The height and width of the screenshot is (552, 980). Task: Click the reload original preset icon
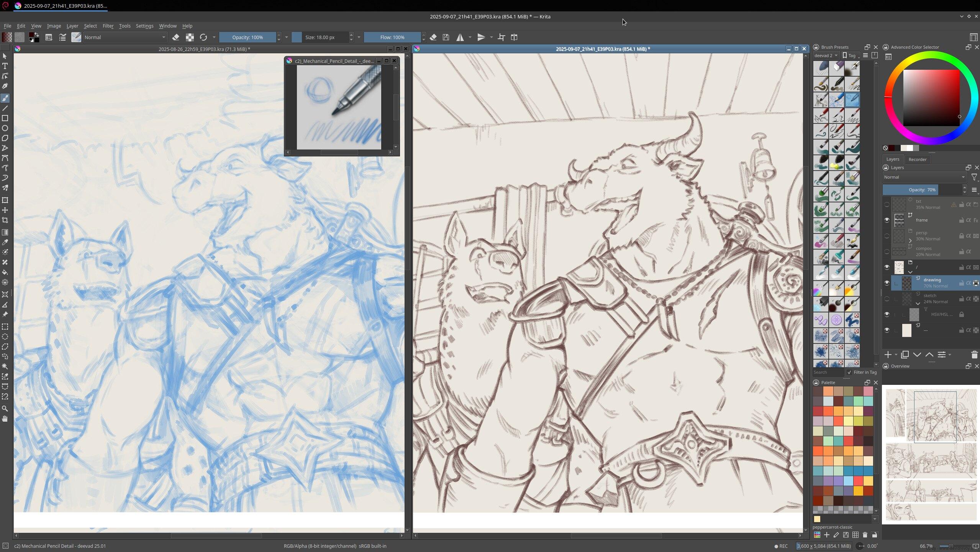(203, 37)
